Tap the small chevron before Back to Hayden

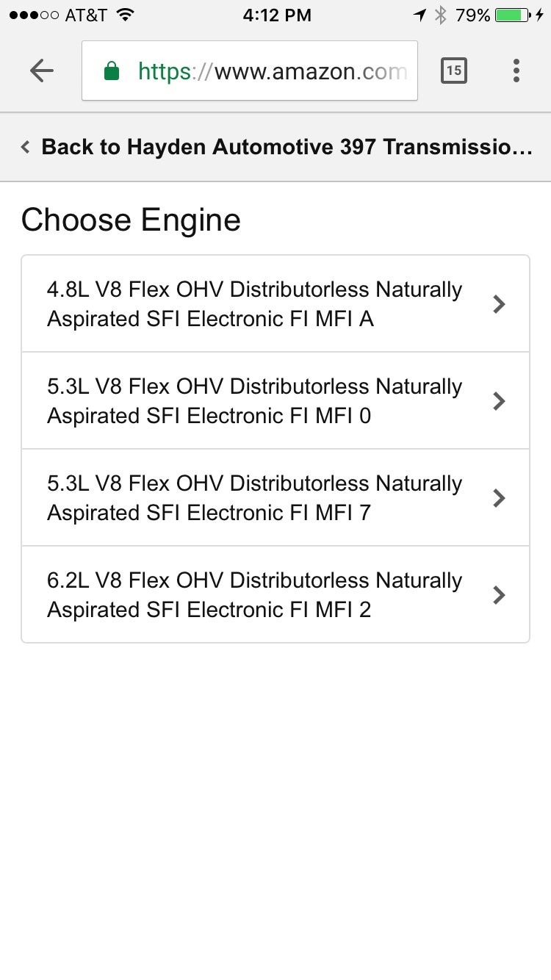(x=26, y=147)
